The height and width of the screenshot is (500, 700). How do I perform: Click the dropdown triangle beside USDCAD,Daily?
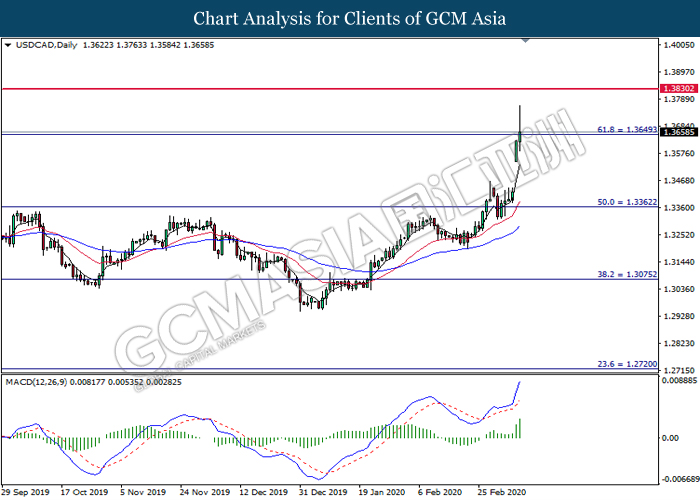click(8, 45)
